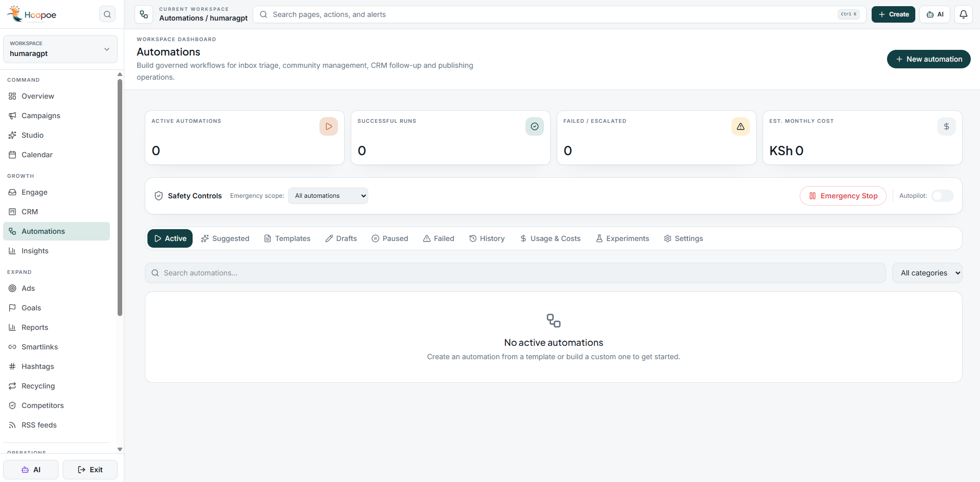Open automations Settings tab
Screen dimensions: 980x482
point(684,238)
